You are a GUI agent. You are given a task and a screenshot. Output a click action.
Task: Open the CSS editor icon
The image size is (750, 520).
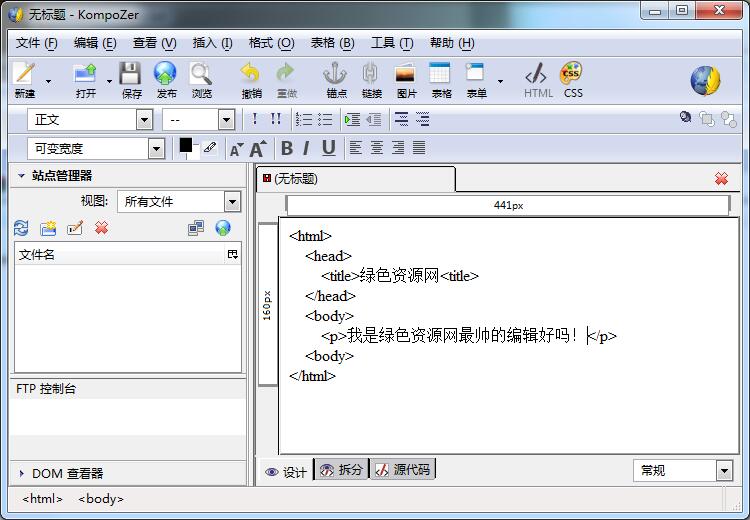click(x=572, y=74)
